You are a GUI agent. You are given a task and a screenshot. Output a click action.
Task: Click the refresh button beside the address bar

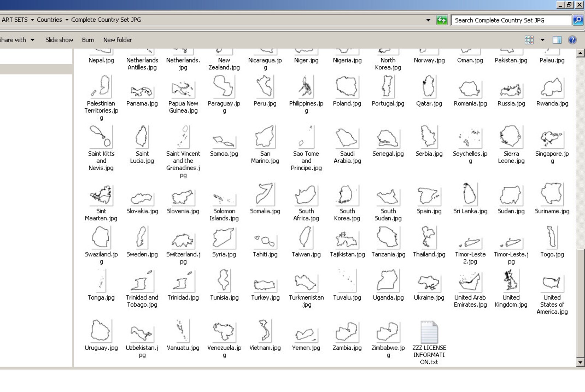(x=441, y=20)
